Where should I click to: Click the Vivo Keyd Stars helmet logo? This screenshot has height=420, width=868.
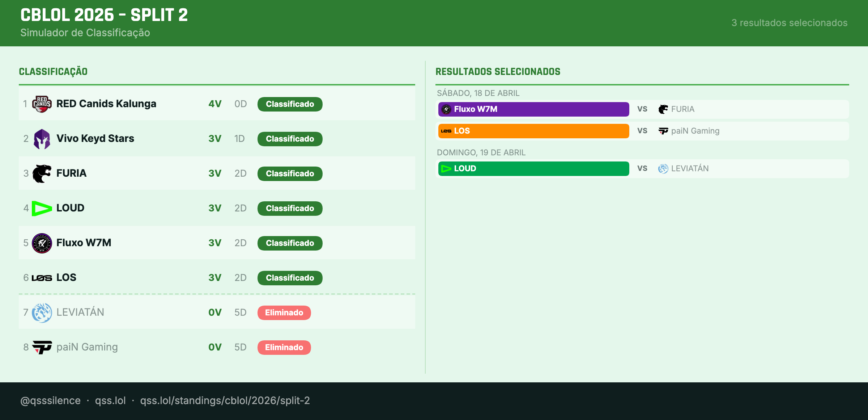click(x=42, y=139)
